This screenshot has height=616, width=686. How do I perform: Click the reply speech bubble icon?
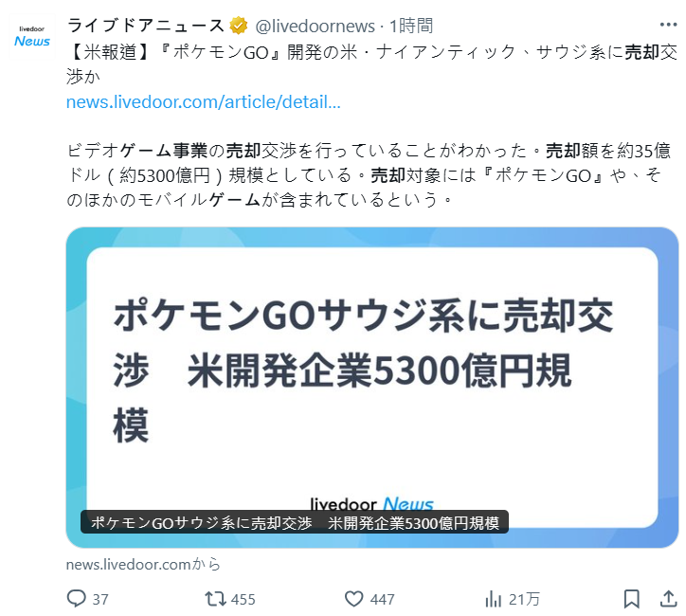pyautogui.click(x=76, y=598)
